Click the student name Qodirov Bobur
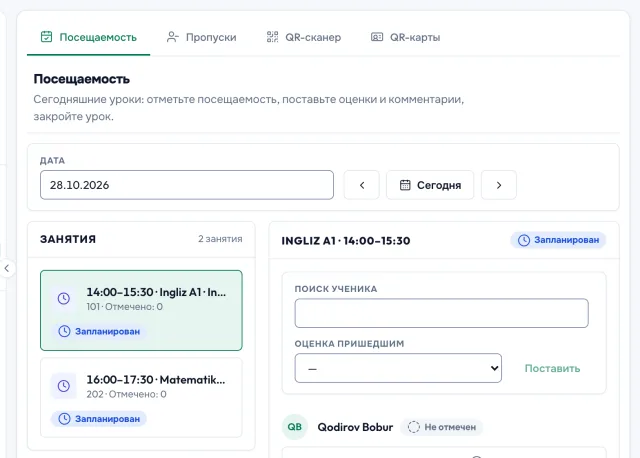640x458 pixels. 355,427
